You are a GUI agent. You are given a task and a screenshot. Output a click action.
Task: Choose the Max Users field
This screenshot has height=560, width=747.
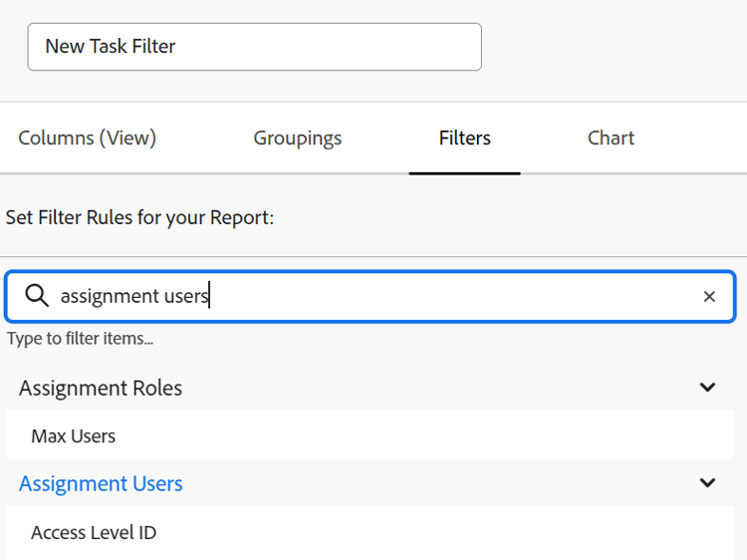click(x=73, y=435)
